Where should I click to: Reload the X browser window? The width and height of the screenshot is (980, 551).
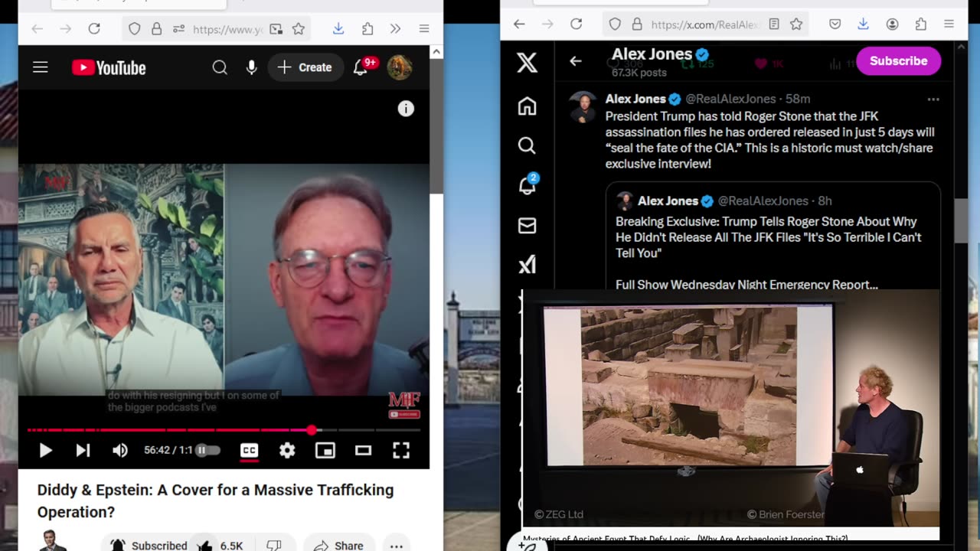point(577,24)
